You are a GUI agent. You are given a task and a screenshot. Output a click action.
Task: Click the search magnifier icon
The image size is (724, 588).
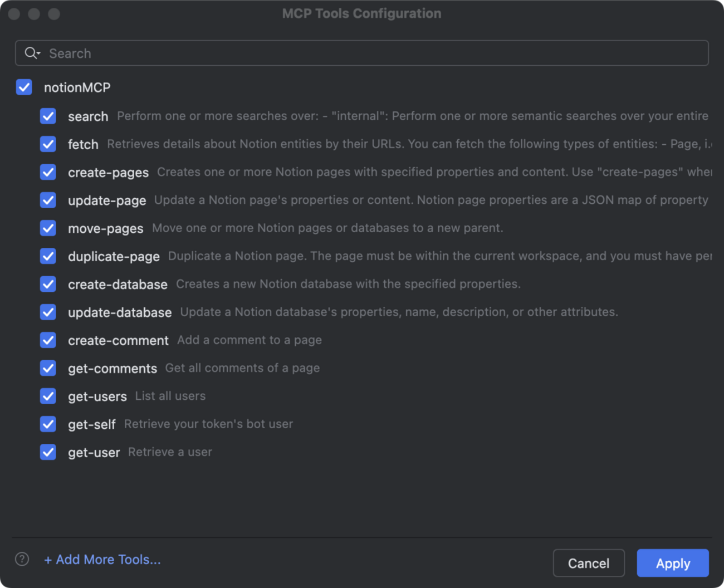tap(32, 53)
